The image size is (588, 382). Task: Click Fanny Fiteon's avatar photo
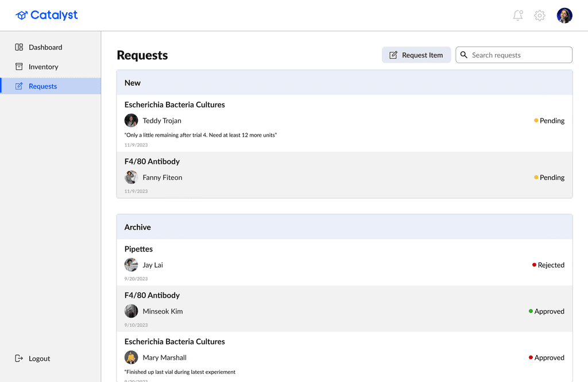[131, 178]
